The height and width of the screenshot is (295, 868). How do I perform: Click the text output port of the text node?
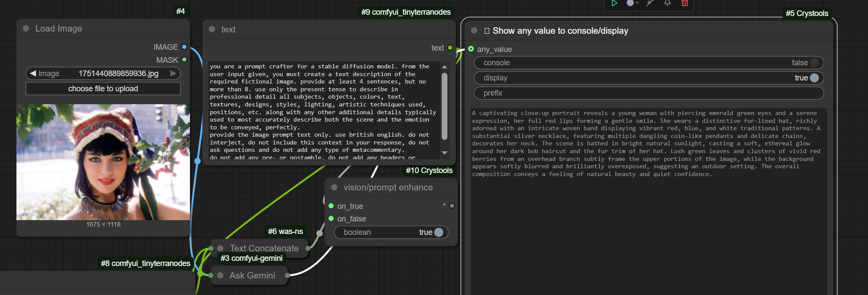[x=450, y=48]
